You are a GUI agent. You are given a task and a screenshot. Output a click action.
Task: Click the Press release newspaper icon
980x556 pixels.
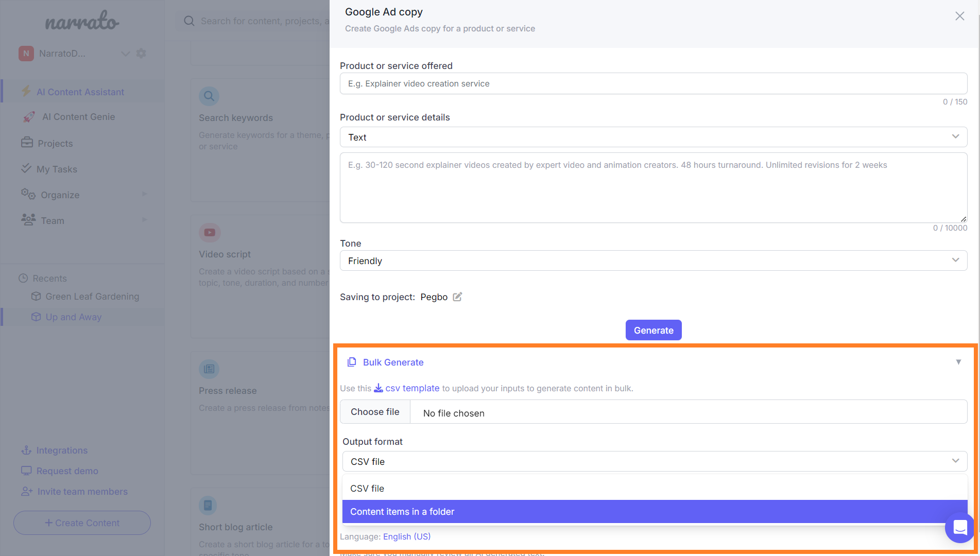point(209,369)
